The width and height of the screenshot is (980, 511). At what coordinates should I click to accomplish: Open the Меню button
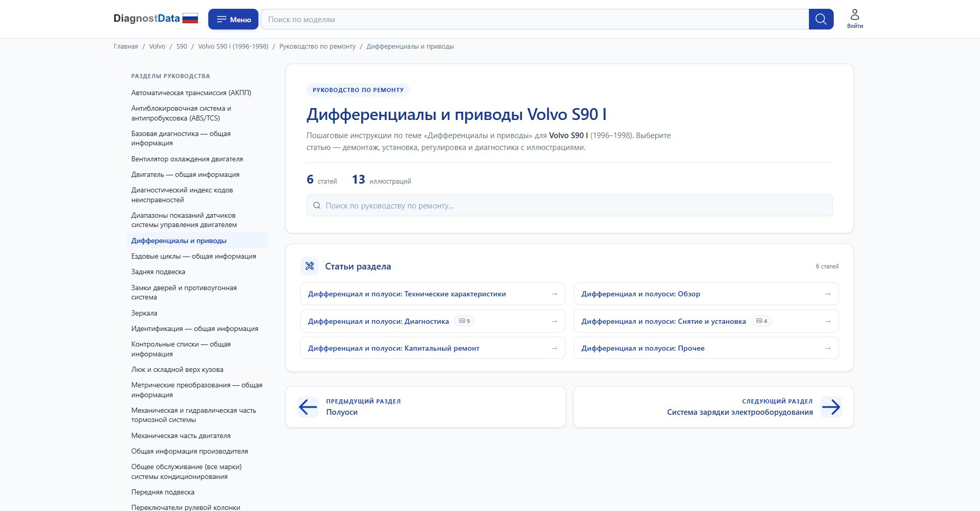point(233,19)
